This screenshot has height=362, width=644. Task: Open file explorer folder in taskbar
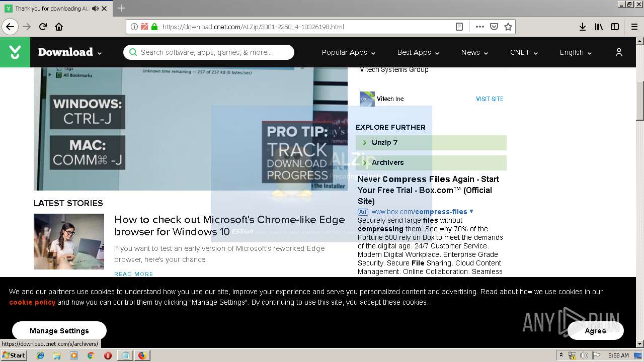pos(57,355)
